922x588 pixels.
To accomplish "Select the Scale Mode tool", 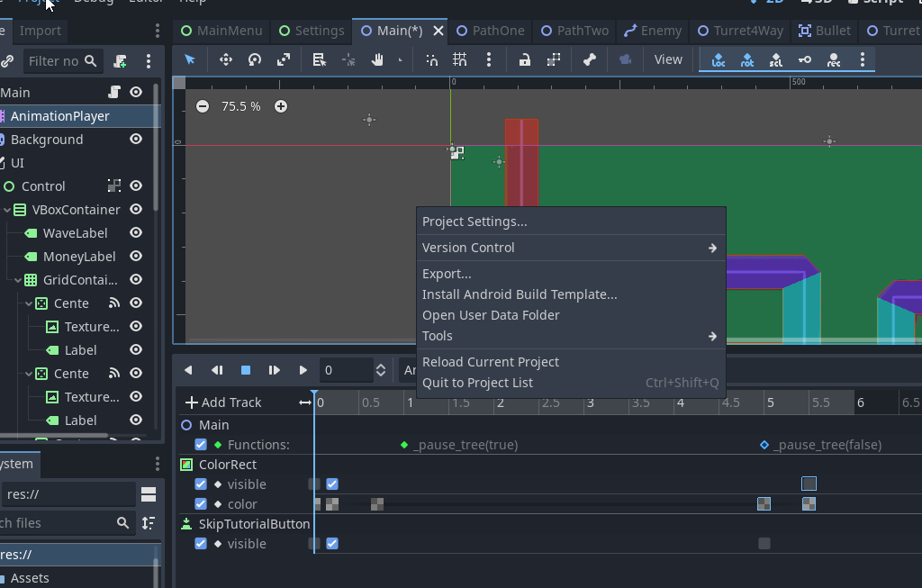I will 284,59.
